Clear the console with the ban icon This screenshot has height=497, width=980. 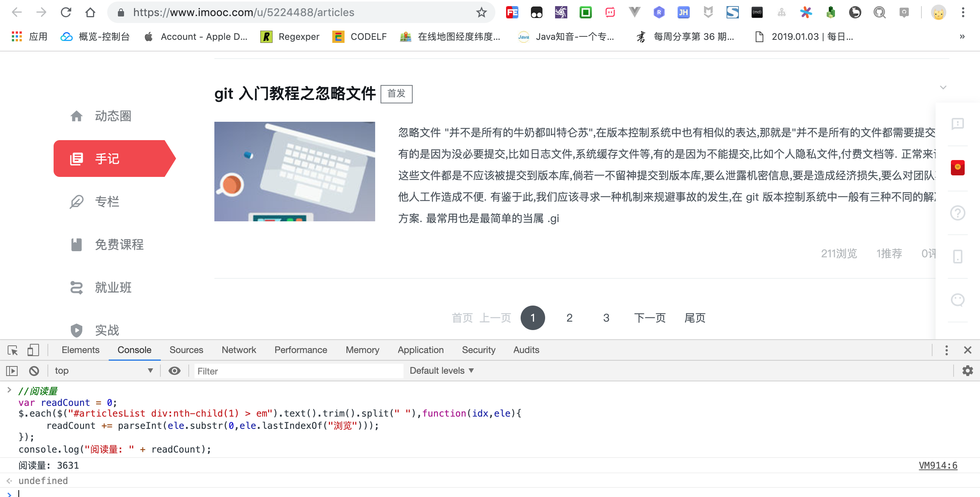(34, 371)
